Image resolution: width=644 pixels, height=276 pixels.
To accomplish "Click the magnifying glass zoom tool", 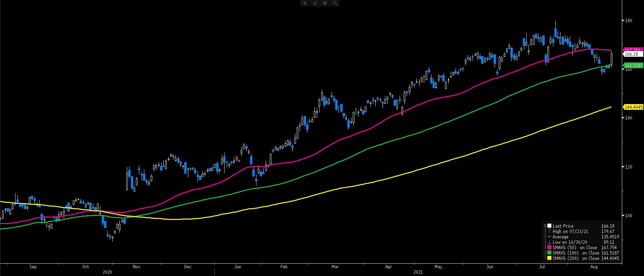I will click(x=335, y=3).
